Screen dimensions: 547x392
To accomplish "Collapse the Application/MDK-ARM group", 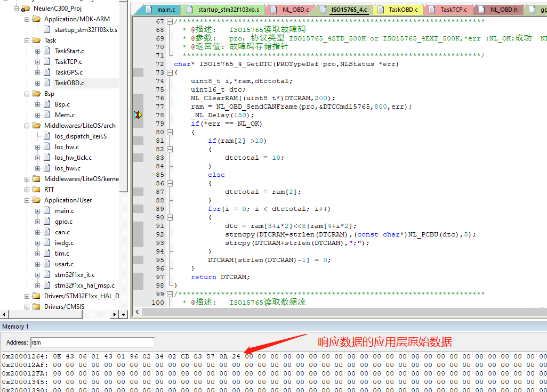I will pos(27,19).
